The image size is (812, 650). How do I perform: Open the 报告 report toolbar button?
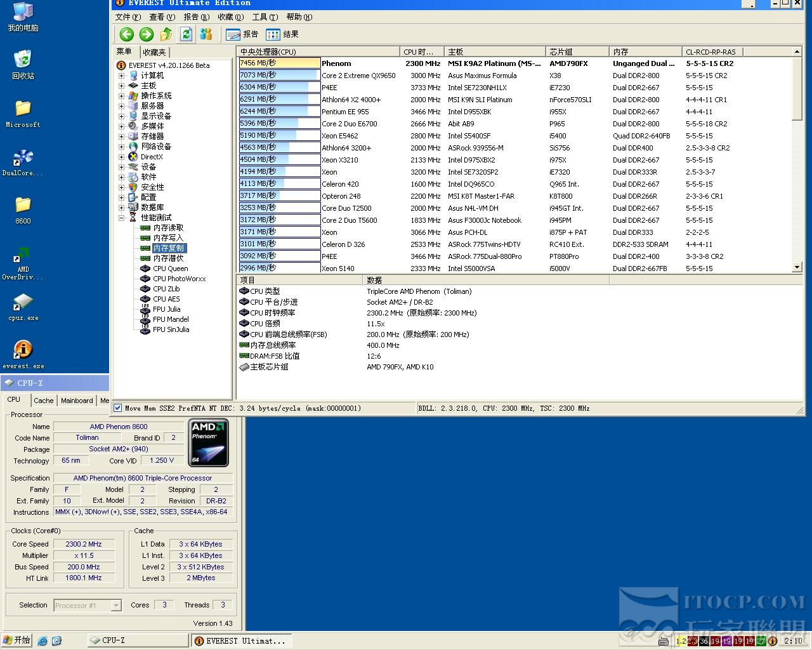click(x=242, y=34)
